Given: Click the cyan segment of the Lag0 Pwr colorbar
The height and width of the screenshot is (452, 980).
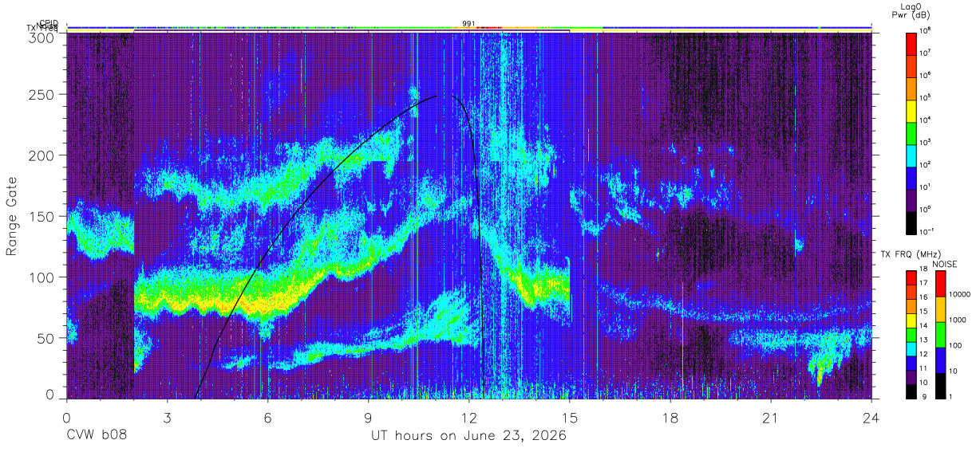Looking at the screenshot, I should (911, 155).
